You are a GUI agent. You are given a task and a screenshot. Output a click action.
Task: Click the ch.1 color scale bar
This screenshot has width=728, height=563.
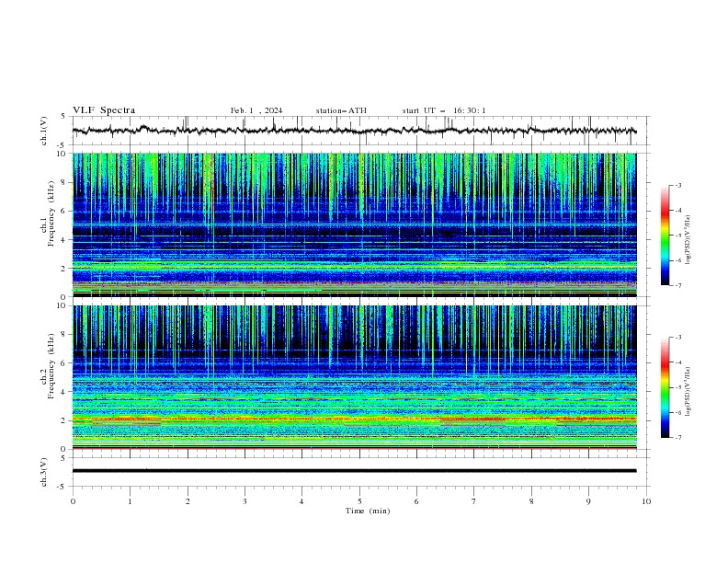665,236
